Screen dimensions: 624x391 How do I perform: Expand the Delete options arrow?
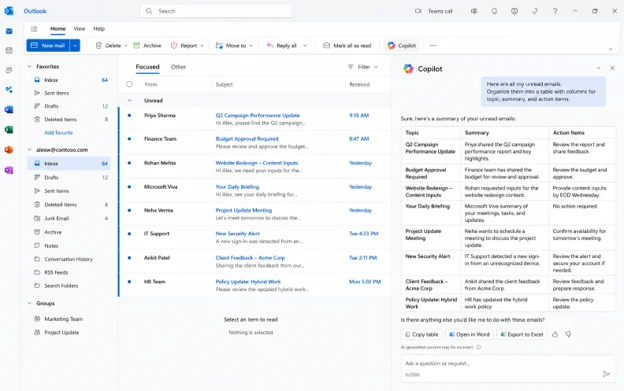point(126,46)
